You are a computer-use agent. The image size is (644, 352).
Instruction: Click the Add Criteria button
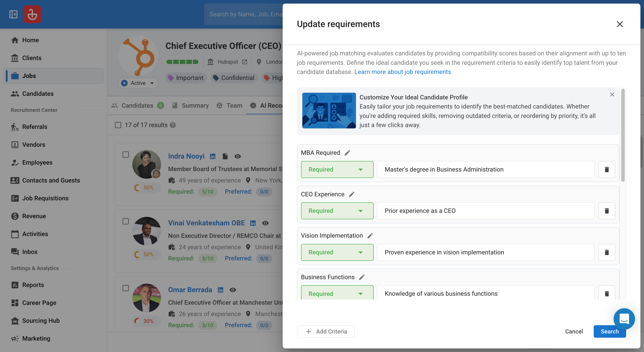[326, 331]
